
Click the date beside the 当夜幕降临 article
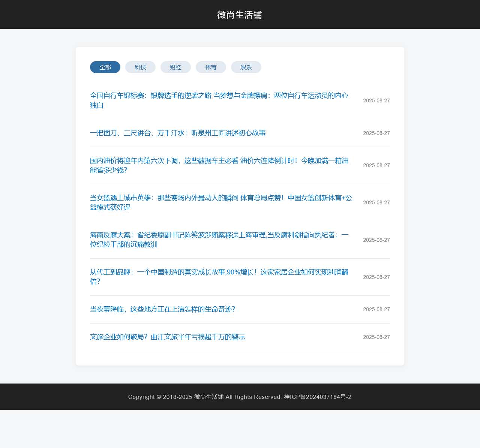pyautogui.click(x=376, y=309)
